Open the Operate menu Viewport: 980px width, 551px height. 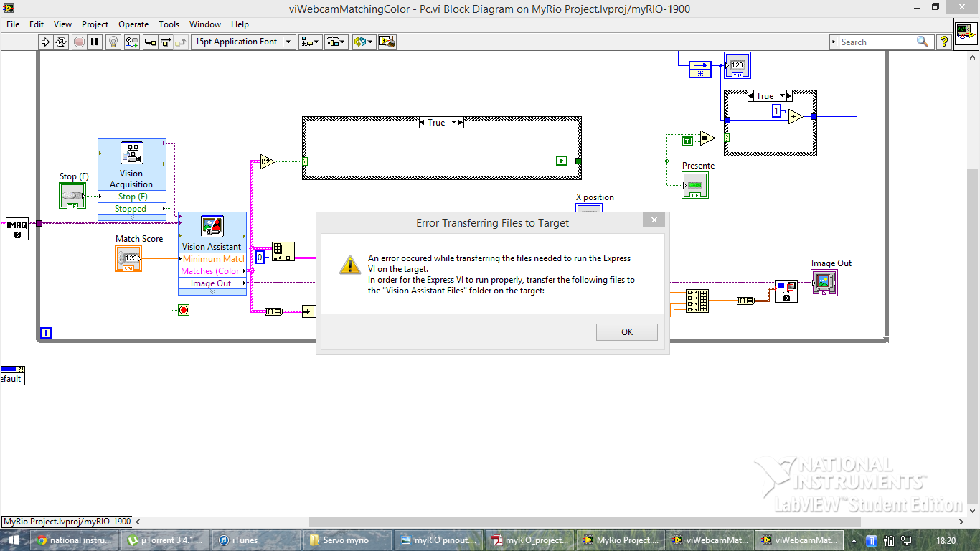click(x=133, y=24)
